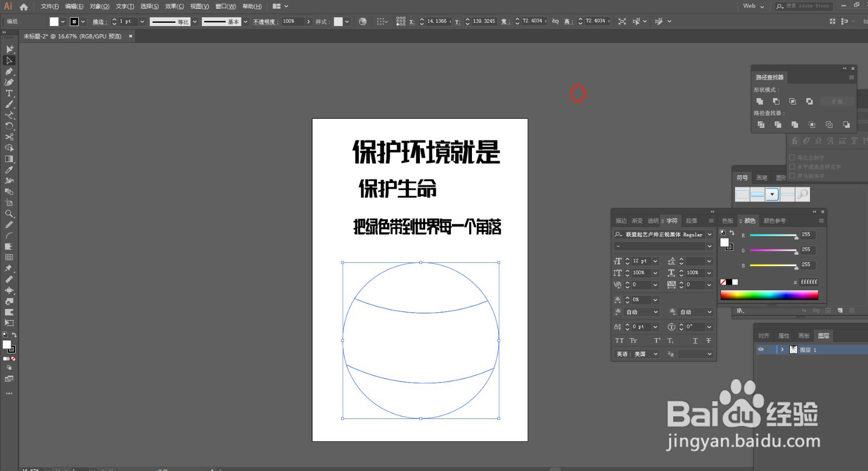Click the 扩展 button in Pathfinder
This screenshot has width=868, height=471.
click(x=838, y=101)
